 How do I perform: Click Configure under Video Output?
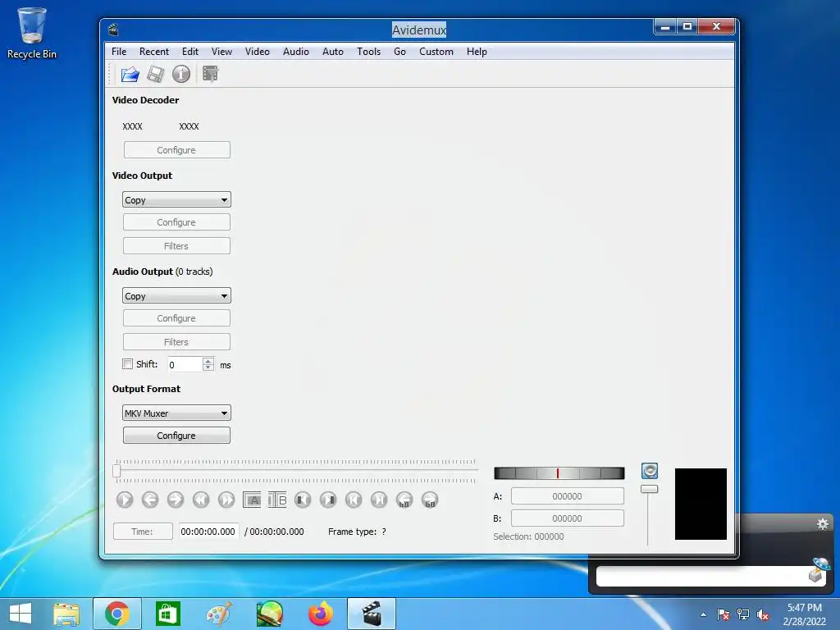177,222
